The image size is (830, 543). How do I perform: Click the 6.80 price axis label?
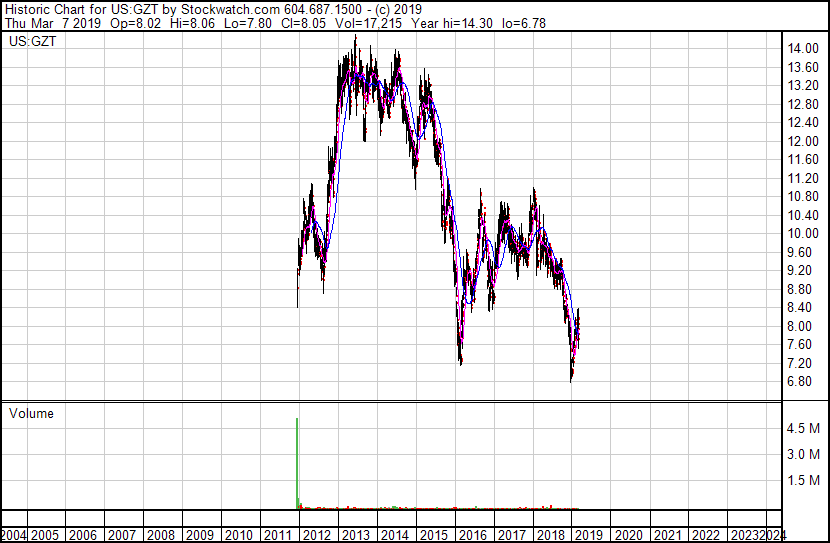pos(799,382)
